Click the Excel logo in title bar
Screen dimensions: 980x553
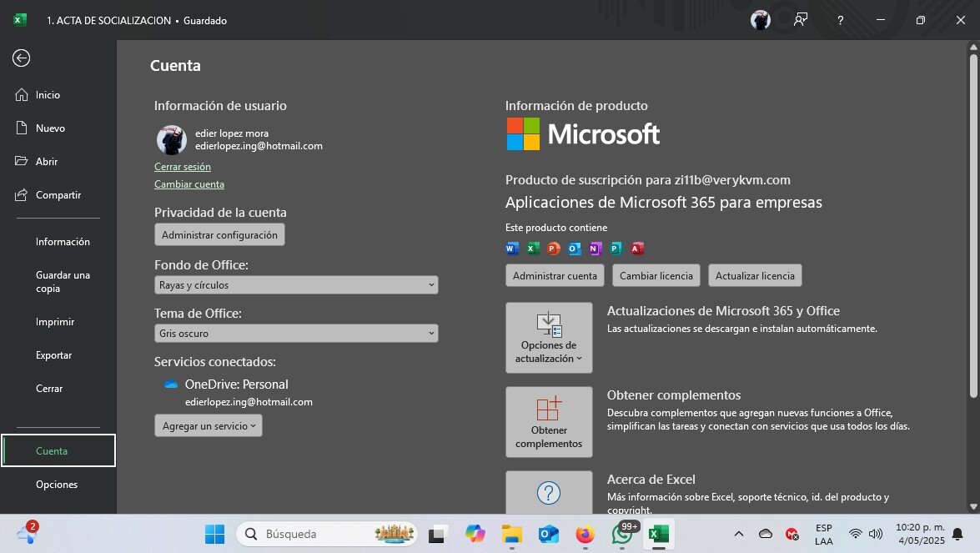point(20,20)
